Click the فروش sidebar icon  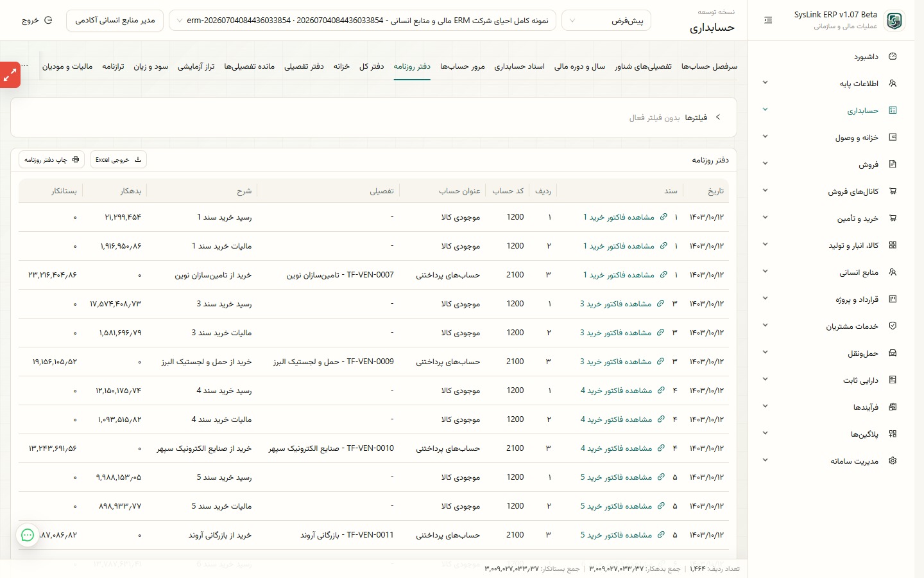[x=893, y=164]
